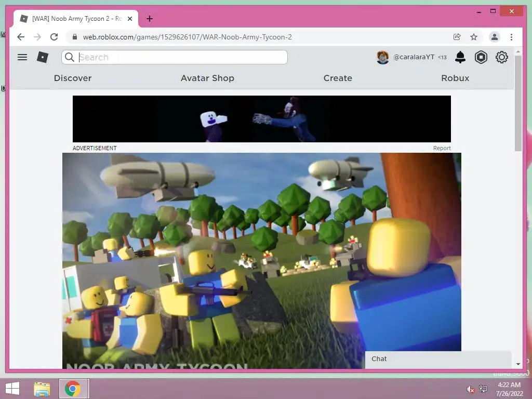532x399 pixels.
Task: Close the Noob Army Tycoon 2 tab
Action: (x=129, y=19)
